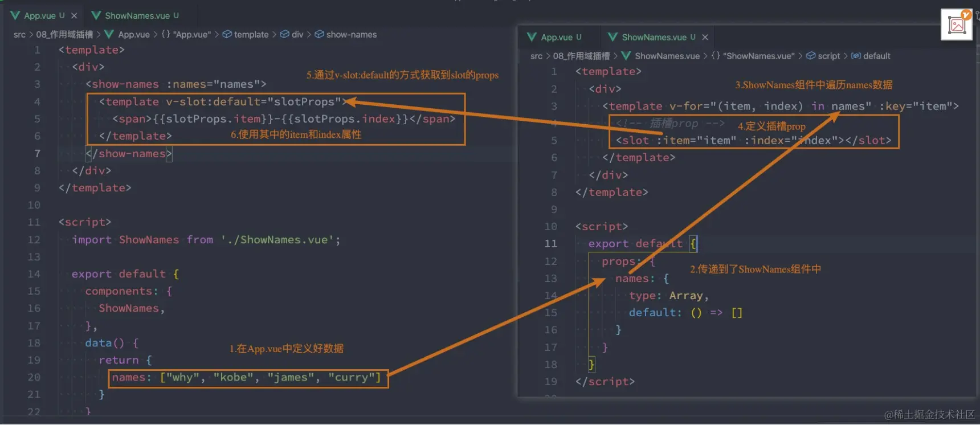This screenshot has width=980, height=425.
Task: Select ShowNames.vue tab in right editor
Action: (653, 37)
